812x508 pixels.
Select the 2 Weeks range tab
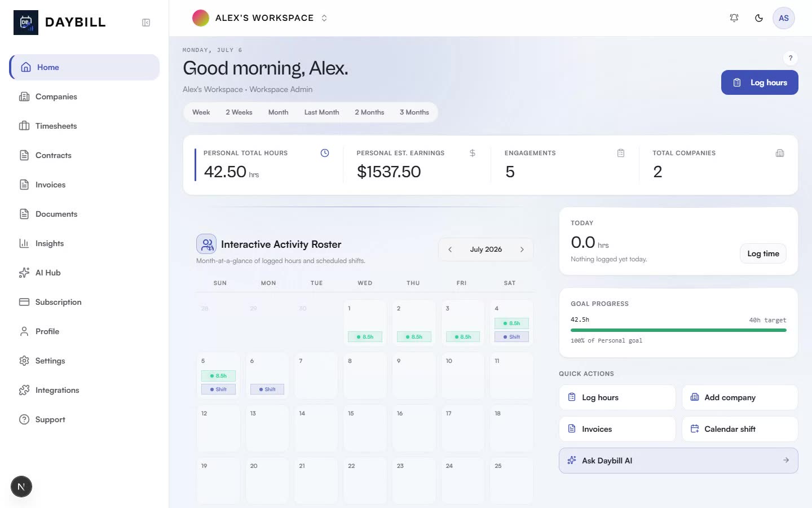point(239,112)
